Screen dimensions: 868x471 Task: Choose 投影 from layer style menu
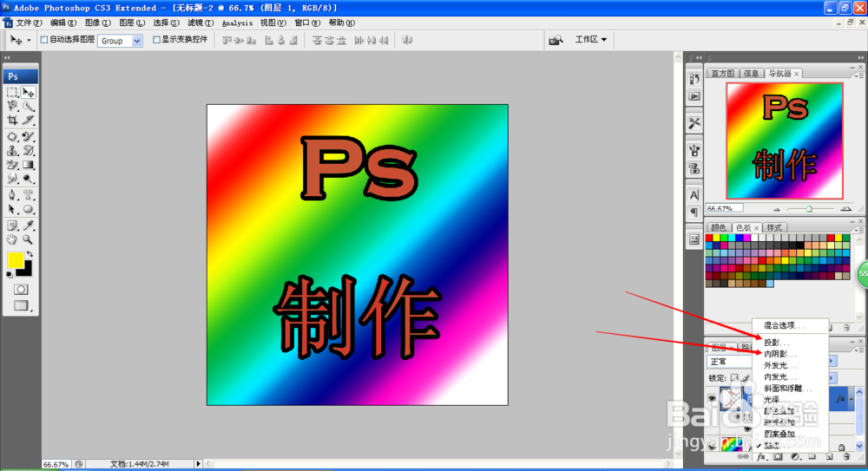[777, 343]
